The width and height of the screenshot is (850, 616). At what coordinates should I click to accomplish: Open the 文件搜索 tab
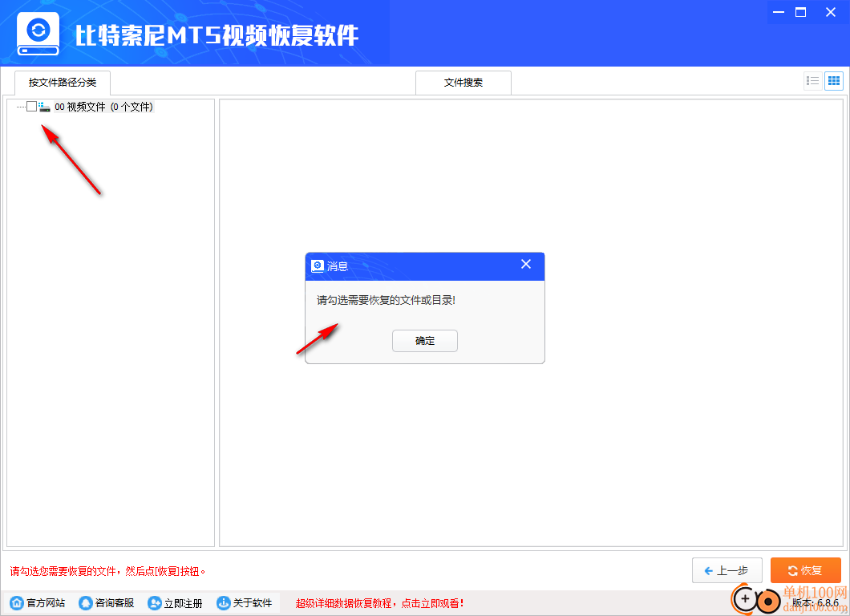click(x=463, y=83)
